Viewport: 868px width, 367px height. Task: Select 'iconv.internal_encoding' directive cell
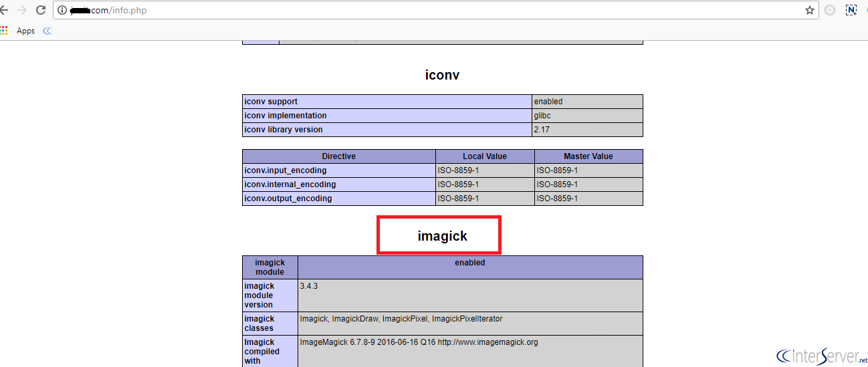[339, 185]
